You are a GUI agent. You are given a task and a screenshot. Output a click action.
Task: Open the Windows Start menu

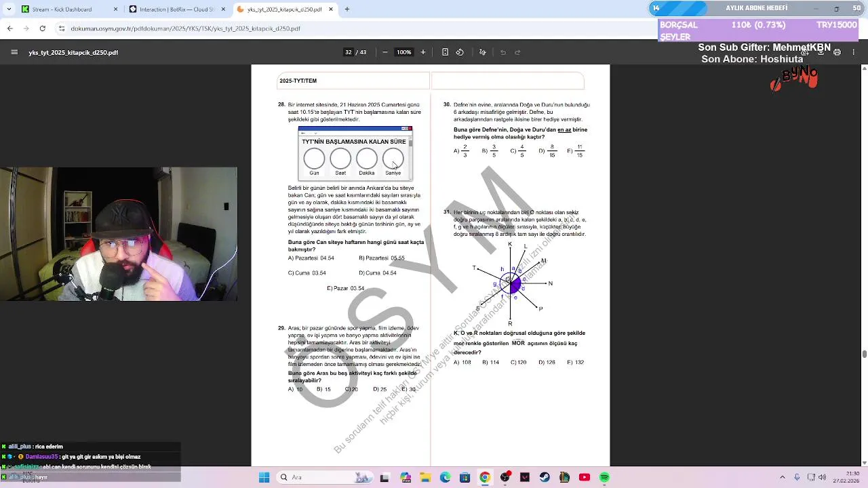[x=264, y=477]
